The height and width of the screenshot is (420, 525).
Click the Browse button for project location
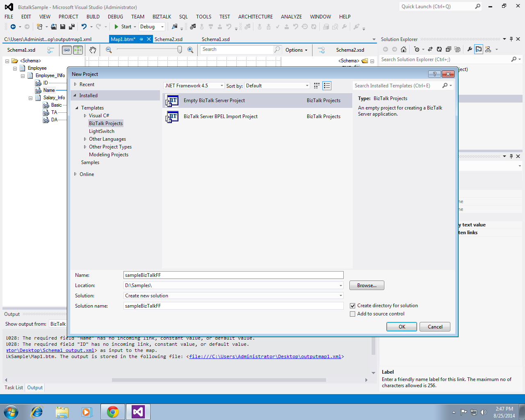tap(366, 285)
